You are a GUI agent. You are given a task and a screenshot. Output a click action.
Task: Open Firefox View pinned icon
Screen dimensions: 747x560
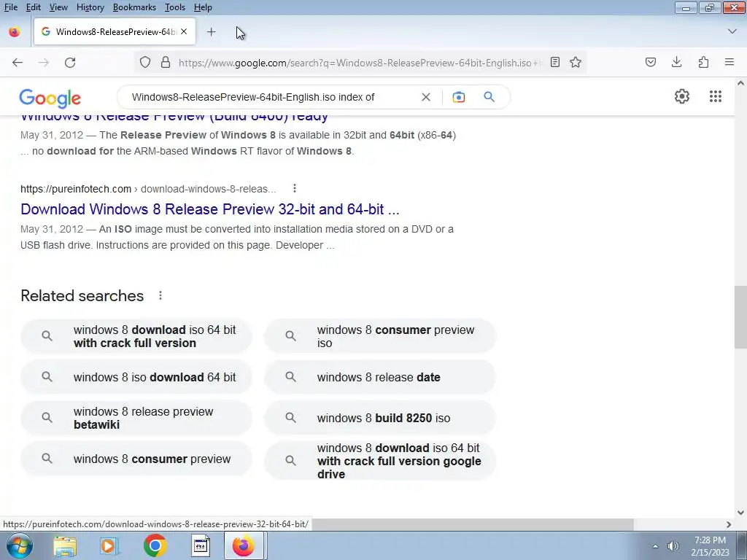(x=15, y=32)
